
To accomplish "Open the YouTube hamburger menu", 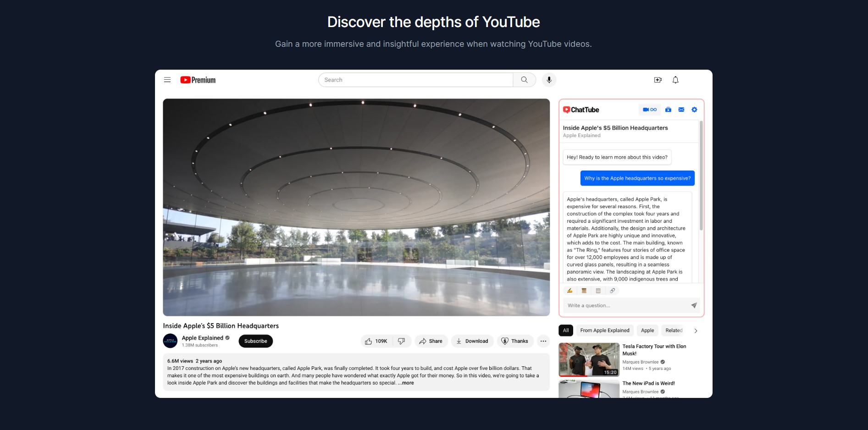I will click(167, 80).
